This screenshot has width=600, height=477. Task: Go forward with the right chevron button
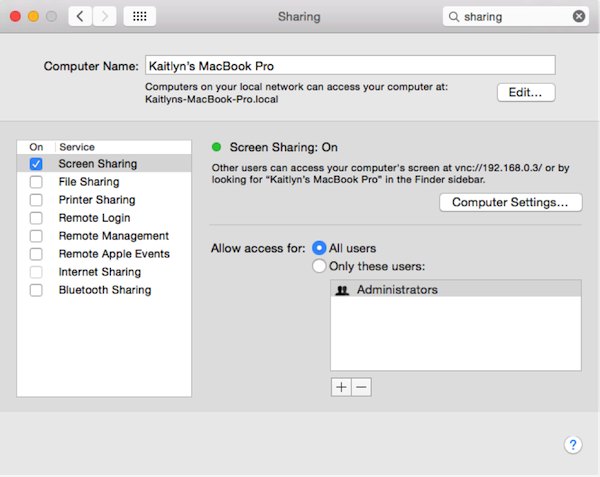click(104, 16)
